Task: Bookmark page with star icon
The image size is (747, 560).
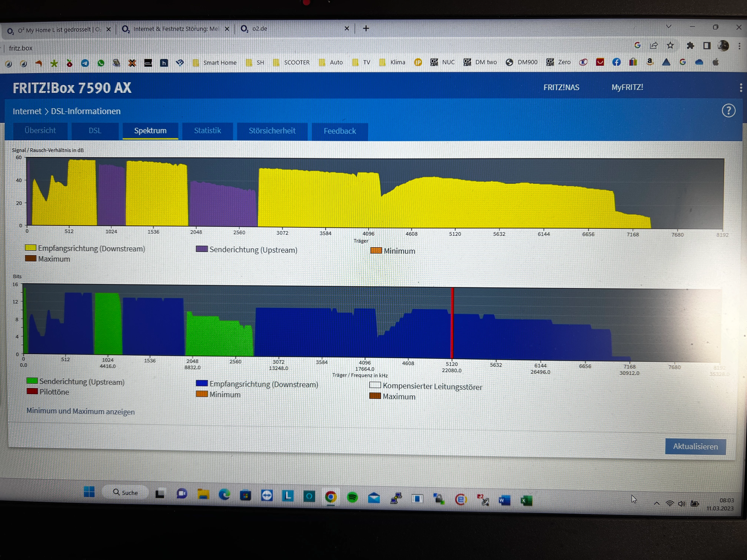Action: tap(670, 45)
